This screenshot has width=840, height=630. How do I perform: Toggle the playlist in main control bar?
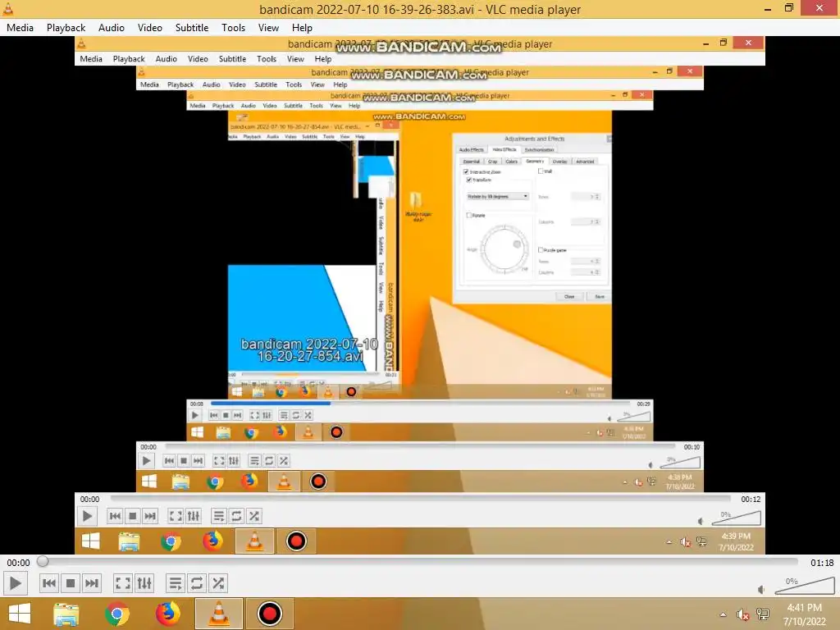tap(176, 583)
